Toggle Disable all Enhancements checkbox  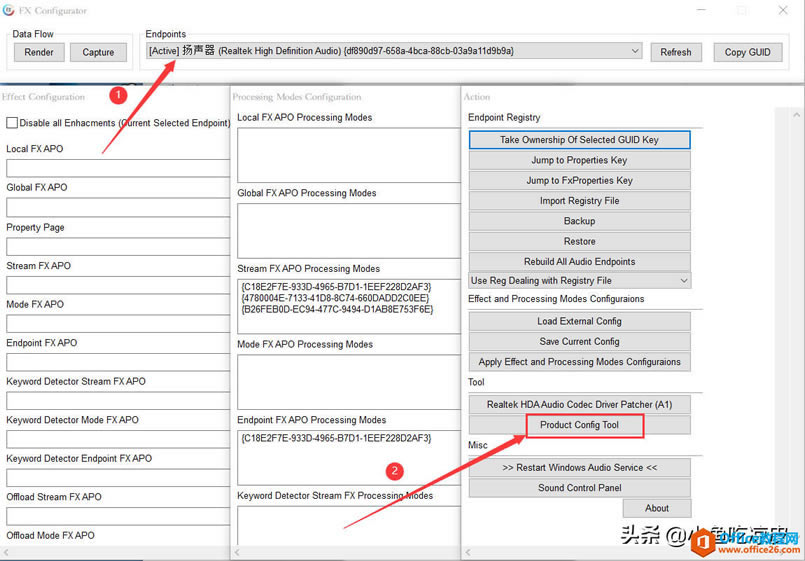pos(12,123)
